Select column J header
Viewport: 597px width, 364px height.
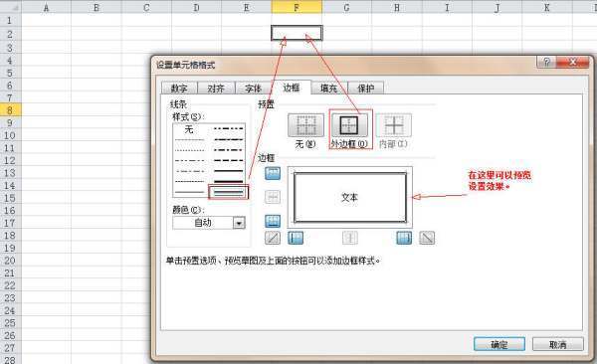click(497, 7)
